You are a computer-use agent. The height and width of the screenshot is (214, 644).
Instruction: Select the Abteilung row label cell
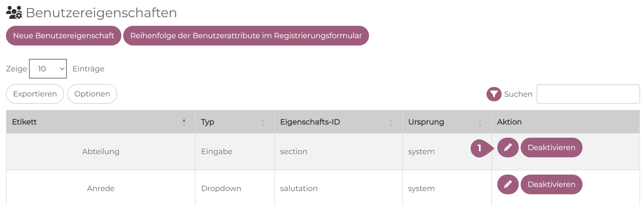coord(101,152)
